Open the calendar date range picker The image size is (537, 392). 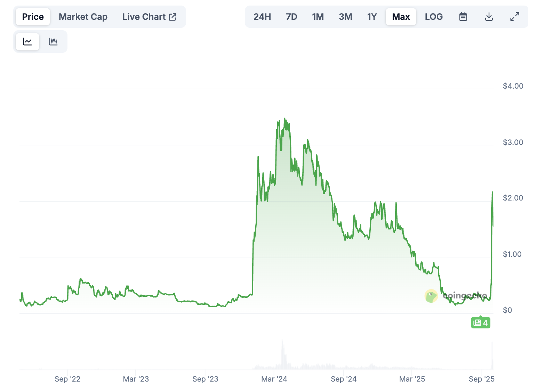click(x=463, y=17)
